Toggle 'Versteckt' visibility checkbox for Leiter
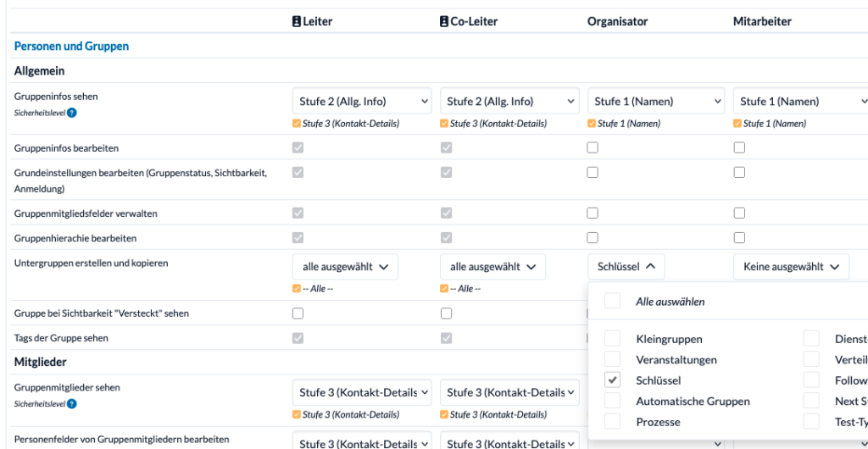This screenshot has width=868, height=449. [298, 313]
